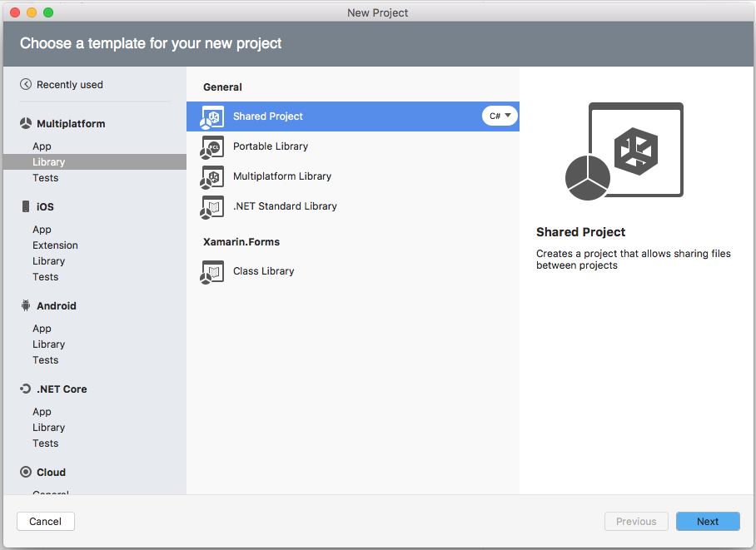Click the .NET Core category icon
756x550 pixels.
[26, 389]
